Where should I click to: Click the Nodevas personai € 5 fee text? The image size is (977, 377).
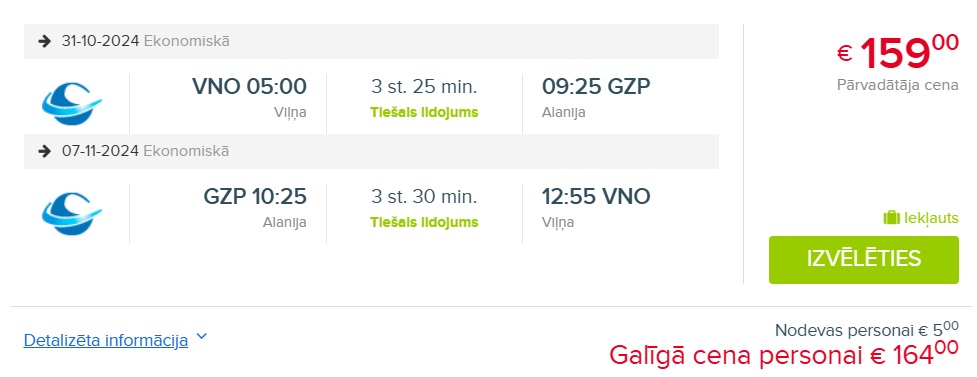tap(867, 328)
